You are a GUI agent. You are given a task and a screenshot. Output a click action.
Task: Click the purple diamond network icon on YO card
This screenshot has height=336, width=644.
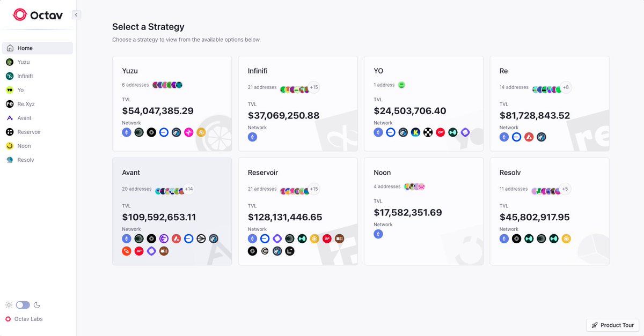pyautogui.click(x=465, y=132)
